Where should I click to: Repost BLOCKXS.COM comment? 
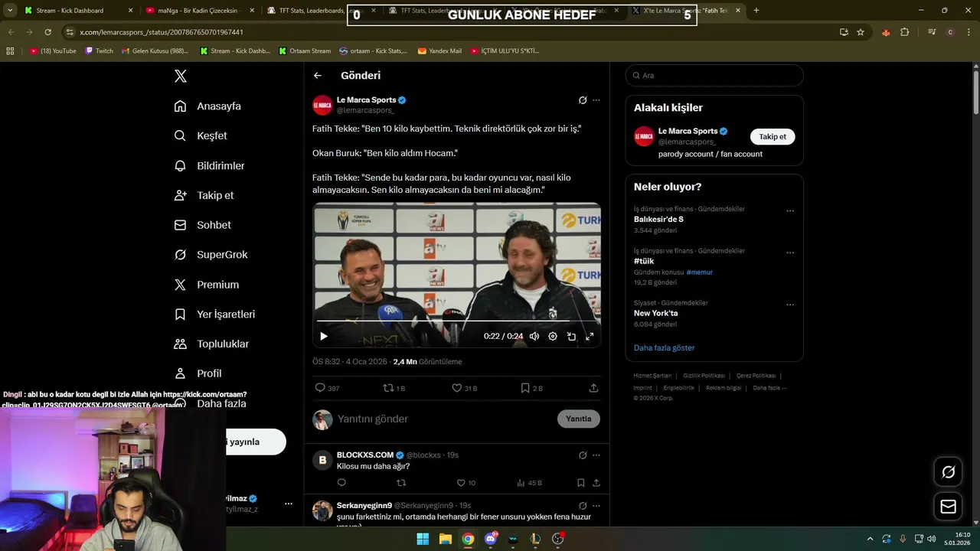(401, 483)
